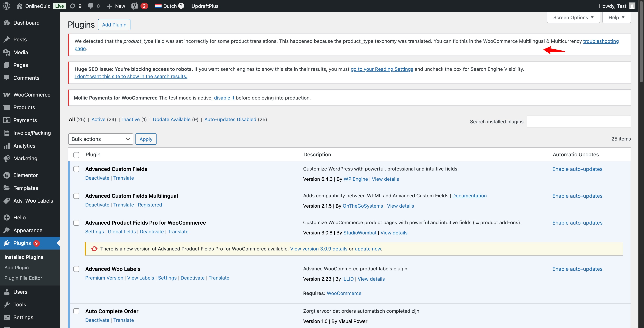Open the StudioWombat author link

coord(360,233)
